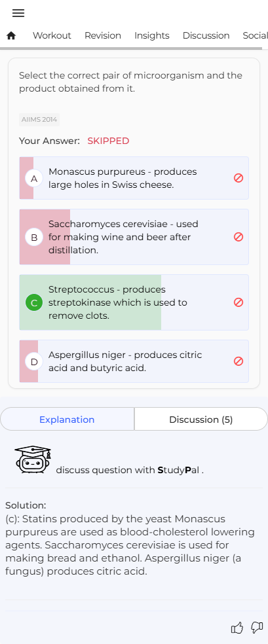The image size is (268, 644).
Task: Select the green option C circle
Action: (34, 303)
